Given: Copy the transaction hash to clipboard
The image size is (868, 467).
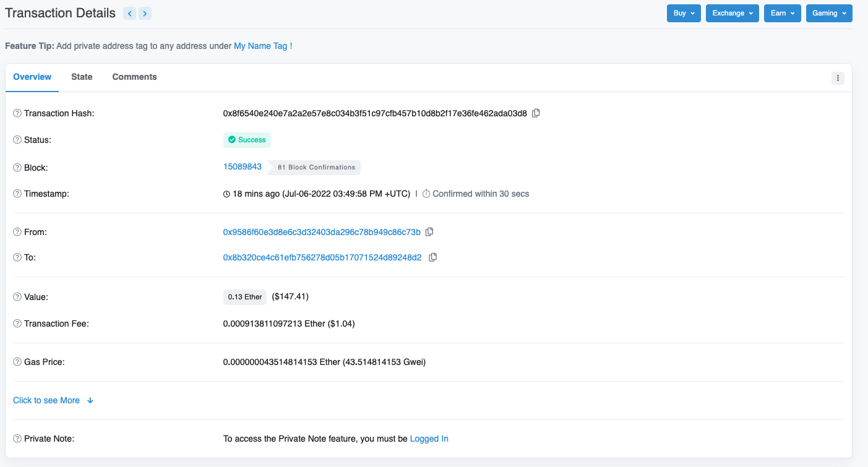Looking at the screenshot, I should 536,113.
